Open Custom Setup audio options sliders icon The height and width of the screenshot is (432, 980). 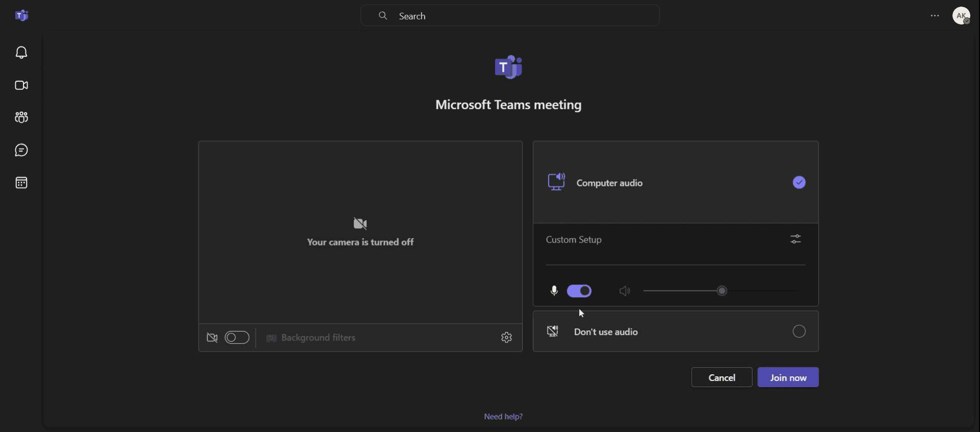(796, 239)
